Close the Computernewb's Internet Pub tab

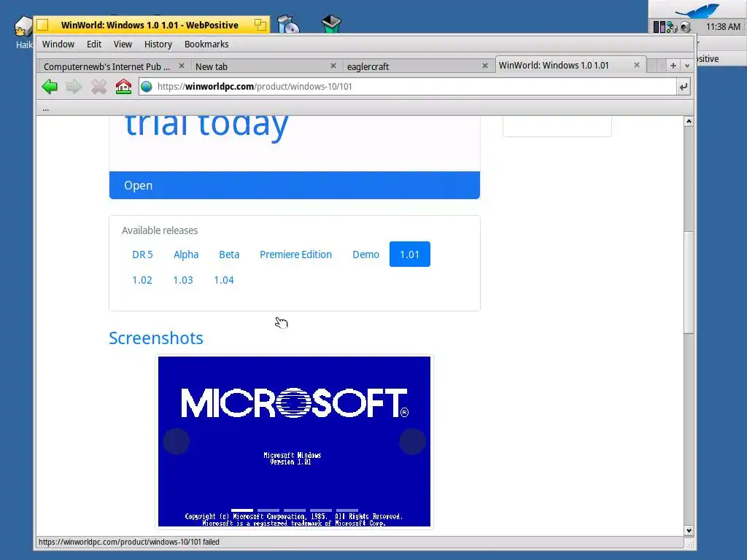(181, 66)
